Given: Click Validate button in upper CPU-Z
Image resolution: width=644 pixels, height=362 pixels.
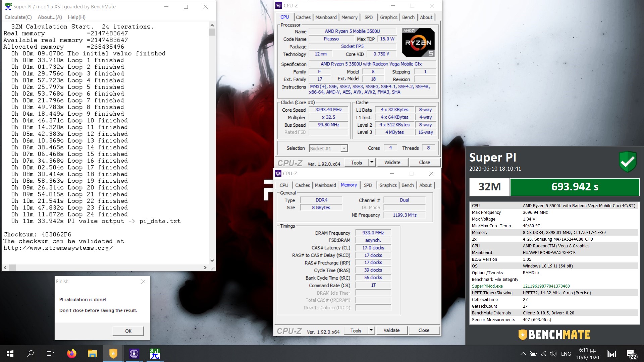Looking at the screenshot, I should pos(392,162).
